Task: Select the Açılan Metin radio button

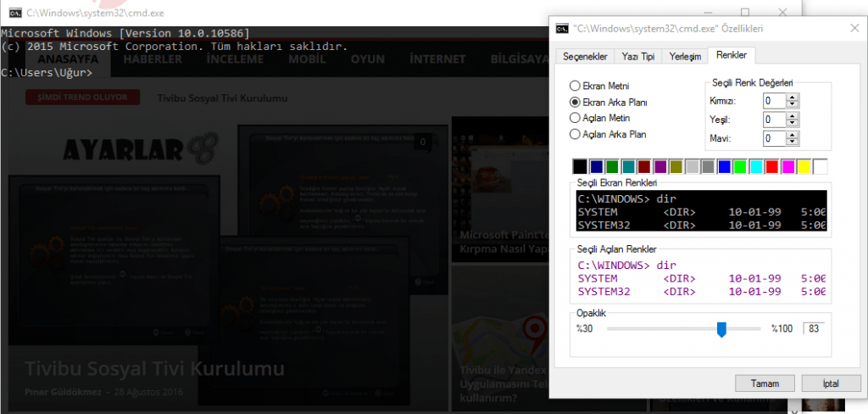Action: pos(576,118)
